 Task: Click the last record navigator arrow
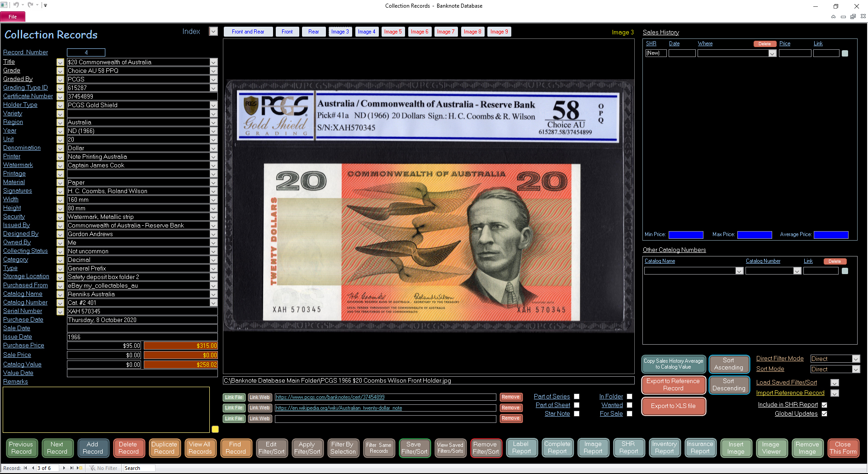(71, 468)
